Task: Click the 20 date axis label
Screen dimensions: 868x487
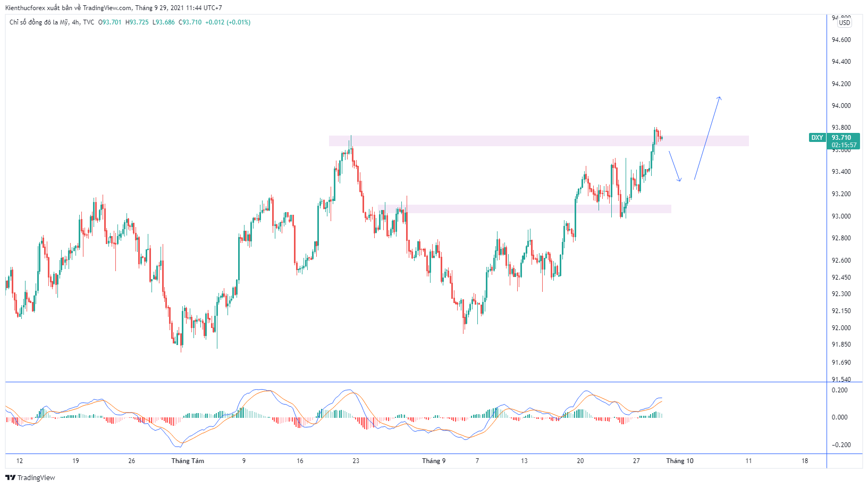Action: click(580, 461)
